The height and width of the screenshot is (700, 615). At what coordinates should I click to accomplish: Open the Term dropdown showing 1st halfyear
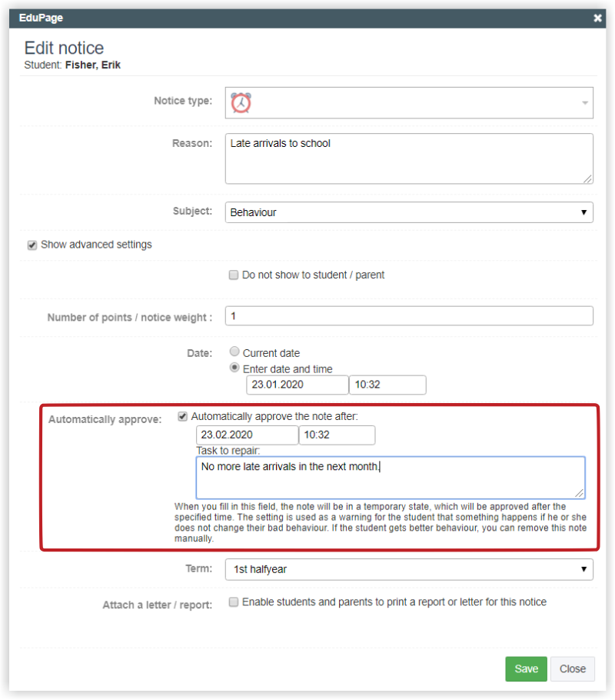pyautogui.click(x=409, y=569)
